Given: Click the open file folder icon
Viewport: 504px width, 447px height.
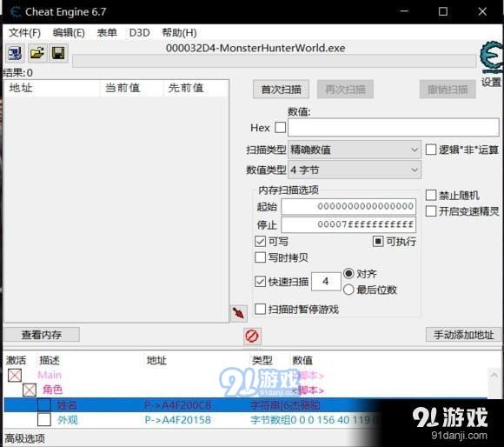Looking at the screenshot, I should click(x=37, y=53).
